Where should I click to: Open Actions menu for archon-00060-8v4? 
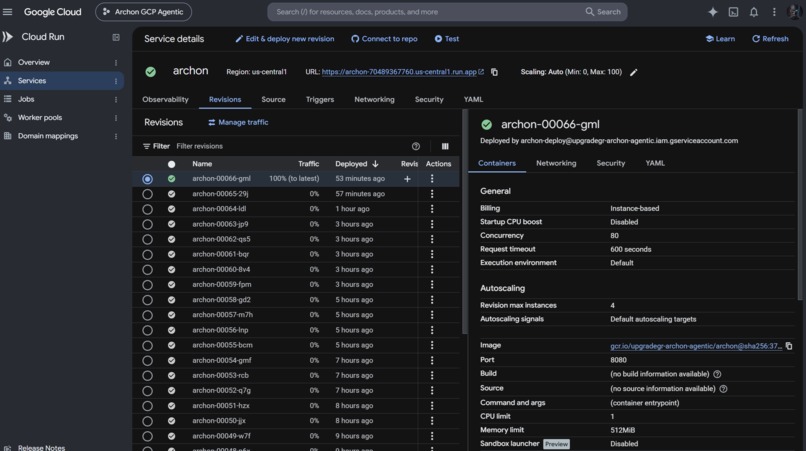click(432, 269)
